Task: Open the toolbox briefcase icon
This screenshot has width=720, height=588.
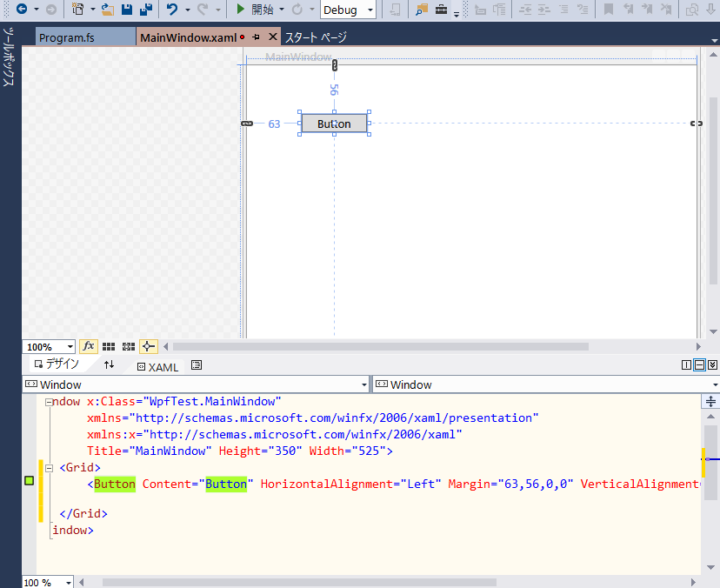Action: tap(441, 10)
